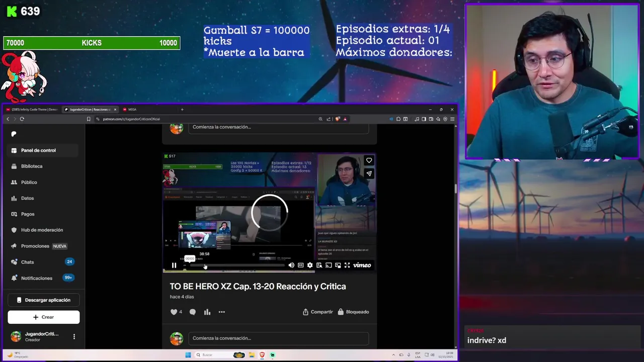Bookmark this page in the browser

coord(89,119)
